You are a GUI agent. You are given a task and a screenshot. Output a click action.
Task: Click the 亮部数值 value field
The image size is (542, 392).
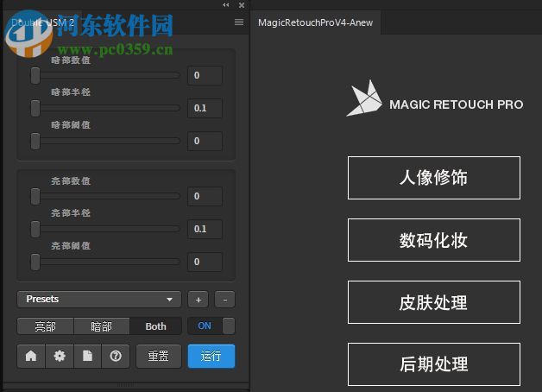point(205,196)
